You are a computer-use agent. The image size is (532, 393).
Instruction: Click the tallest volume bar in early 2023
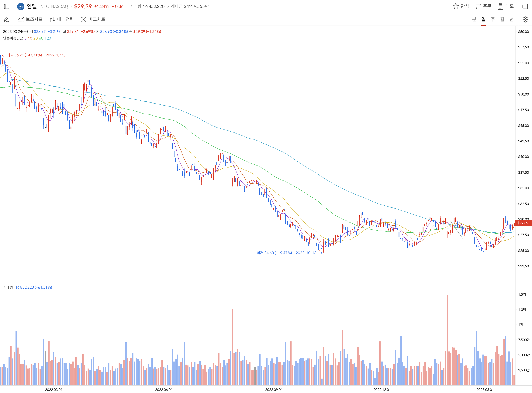[x=447, y=340]
